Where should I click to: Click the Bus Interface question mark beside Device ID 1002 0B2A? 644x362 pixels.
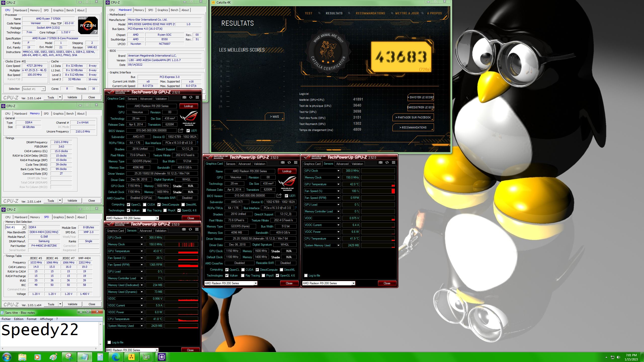click(197, 143)
